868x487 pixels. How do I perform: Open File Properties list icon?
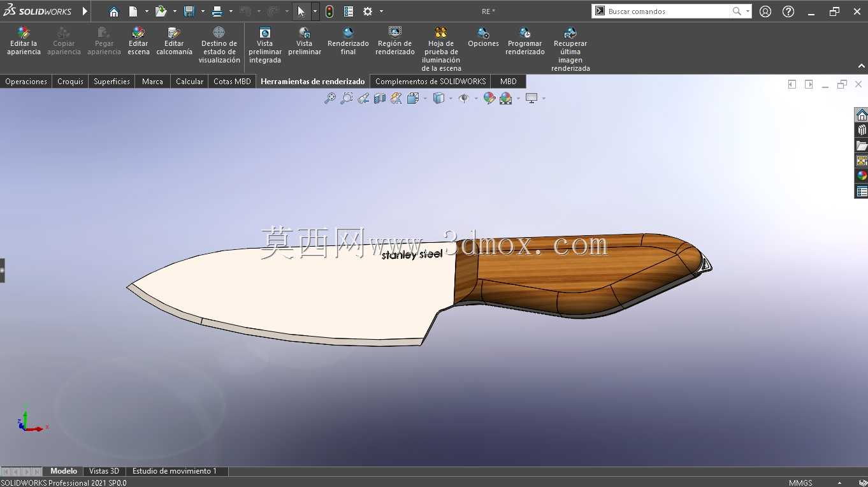point(349,11)
